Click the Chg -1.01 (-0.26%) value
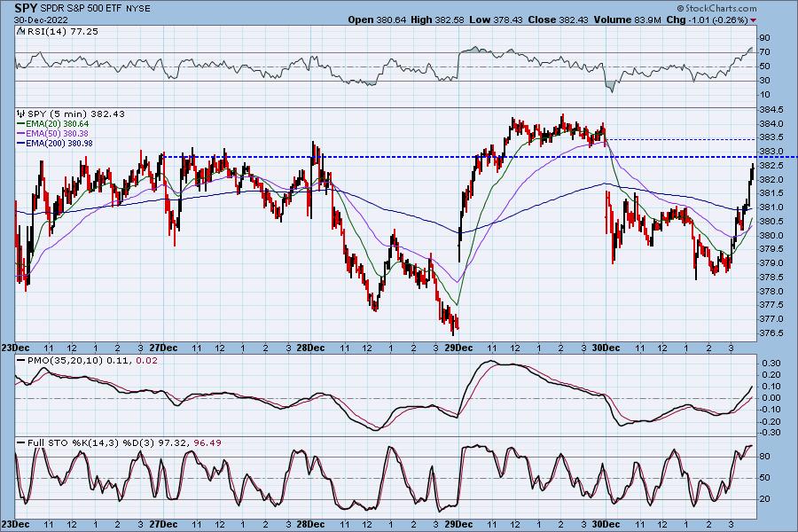Viewport: 798px width, 532px height. [x=707, y=20]
